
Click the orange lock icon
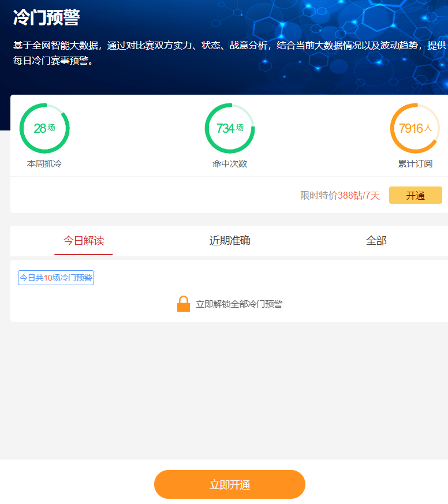pyautogui.click(x=184, y=304)
